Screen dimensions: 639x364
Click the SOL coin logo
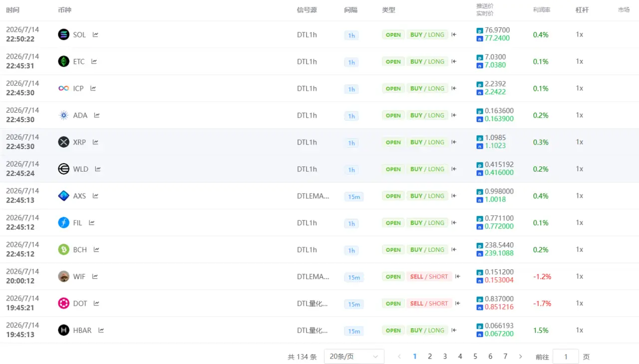(x=63, y=34)
